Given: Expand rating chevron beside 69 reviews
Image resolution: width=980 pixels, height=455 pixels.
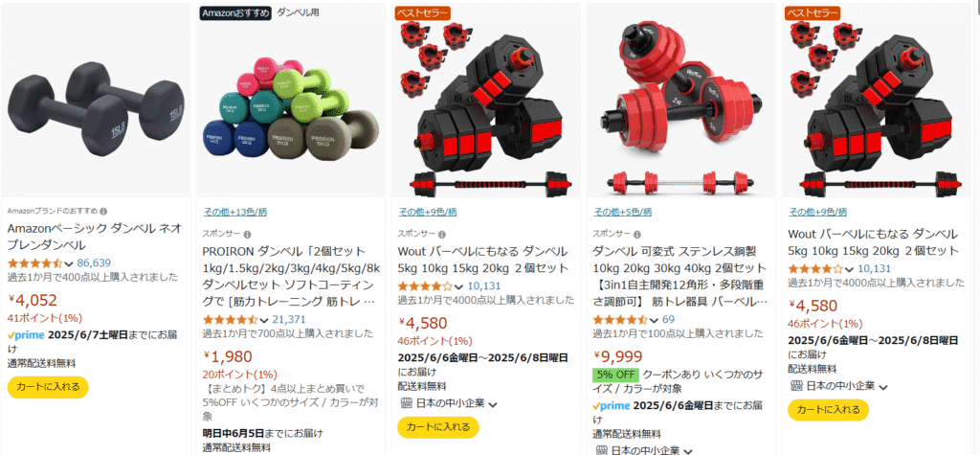Looking at the screenshot, I should [x=654, y=321].
